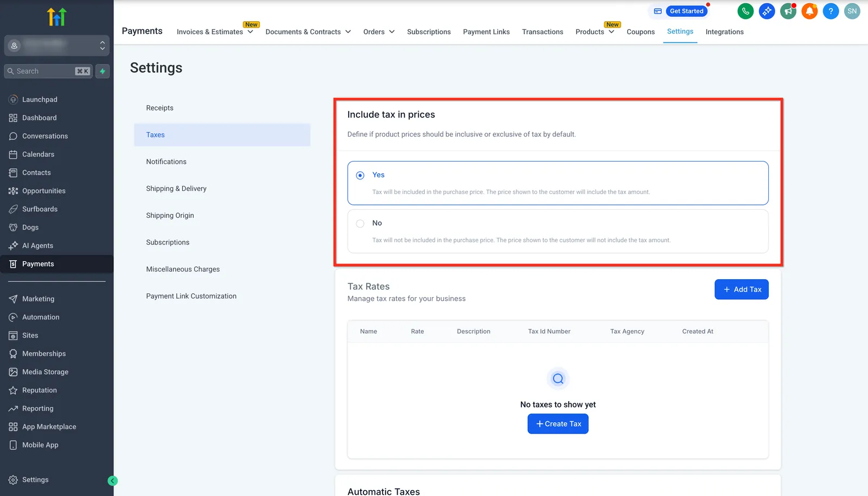The height and width of the screenshot is (496, 868).
Task: Open the Subscriptions top tab
Action: pos(429,32)
